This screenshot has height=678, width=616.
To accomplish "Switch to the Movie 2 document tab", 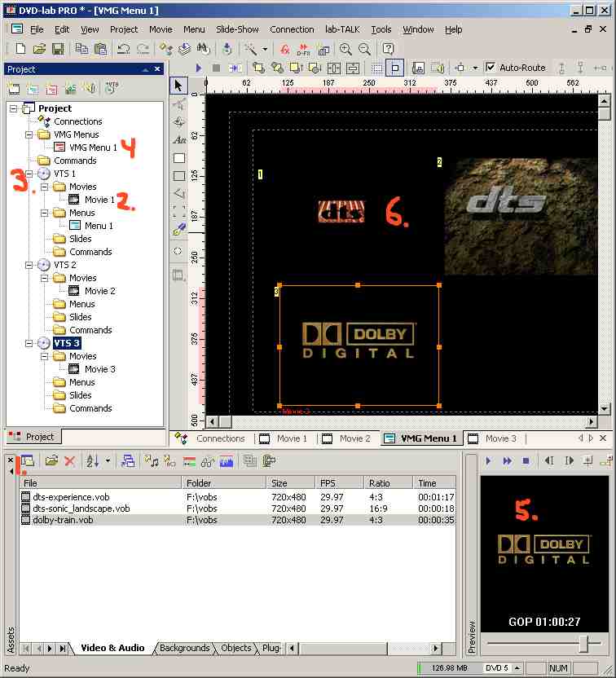I will coord(346,438).
